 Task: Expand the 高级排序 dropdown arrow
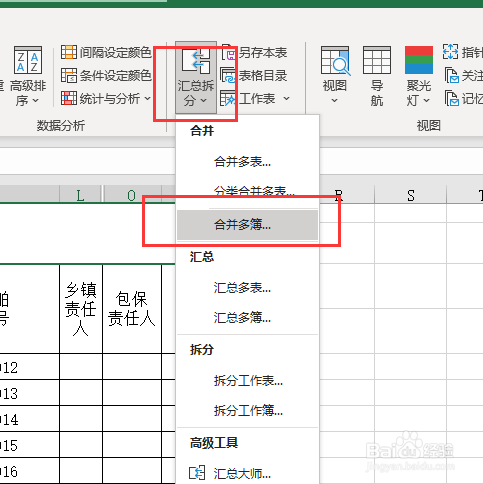click(36, 100)
